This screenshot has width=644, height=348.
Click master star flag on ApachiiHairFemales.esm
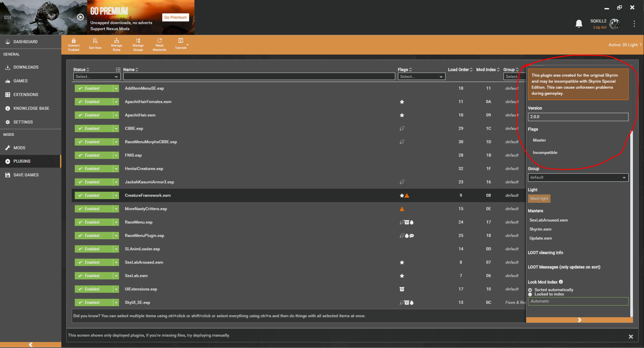pos(402,102)
